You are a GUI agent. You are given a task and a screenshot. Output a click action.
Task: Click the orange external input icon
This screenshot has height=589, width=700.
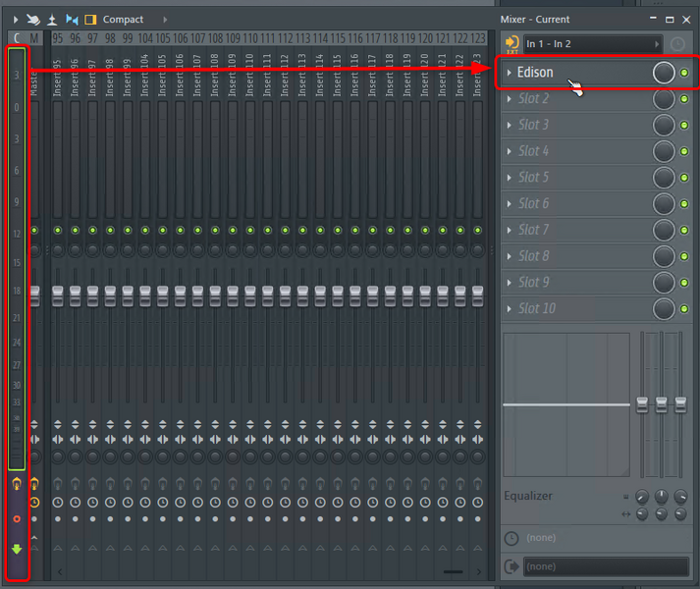click(512, 44)
